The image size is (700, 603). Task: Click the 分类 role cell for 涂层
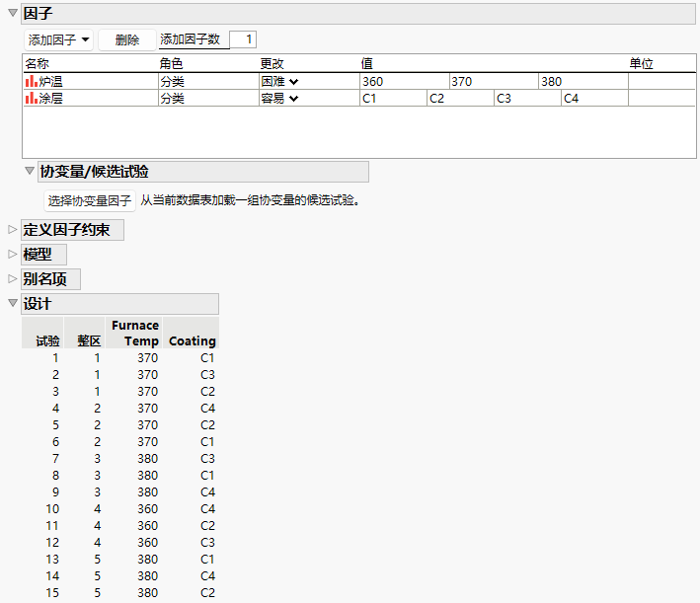pyautogui.click(x=208, y=98)
